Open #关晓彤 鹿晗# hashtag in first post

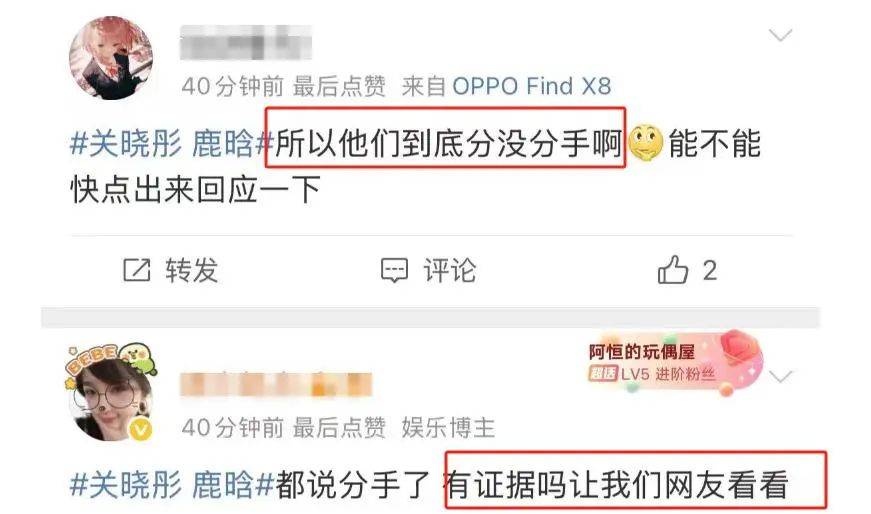(172, 144)
